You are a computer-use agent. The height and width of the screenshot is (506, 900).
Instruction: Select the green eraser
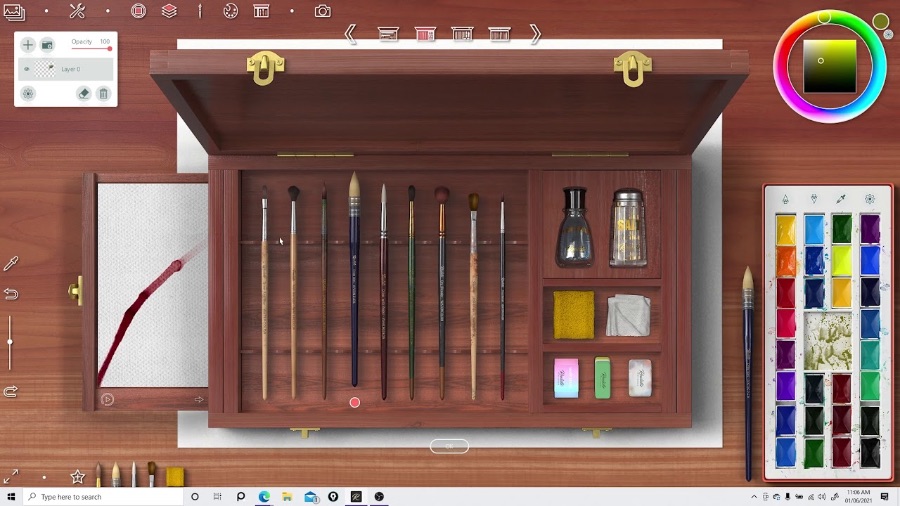point(602,377)
